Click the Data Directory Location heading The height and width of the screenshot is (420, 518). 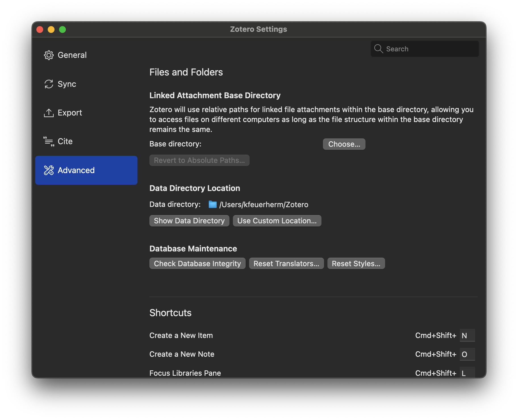pyautogui.click(x=195, y=188)
